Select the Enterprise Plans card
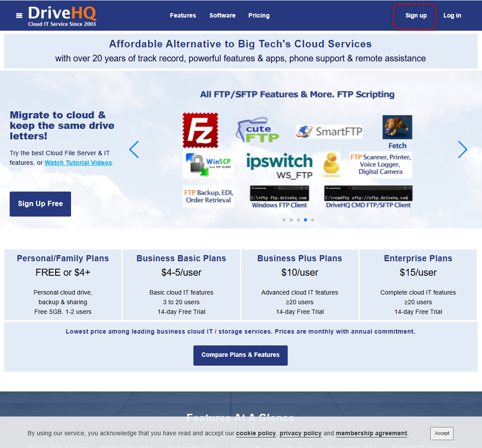The width and height of the screenshot is (482, 448). (x=418, y=285)
